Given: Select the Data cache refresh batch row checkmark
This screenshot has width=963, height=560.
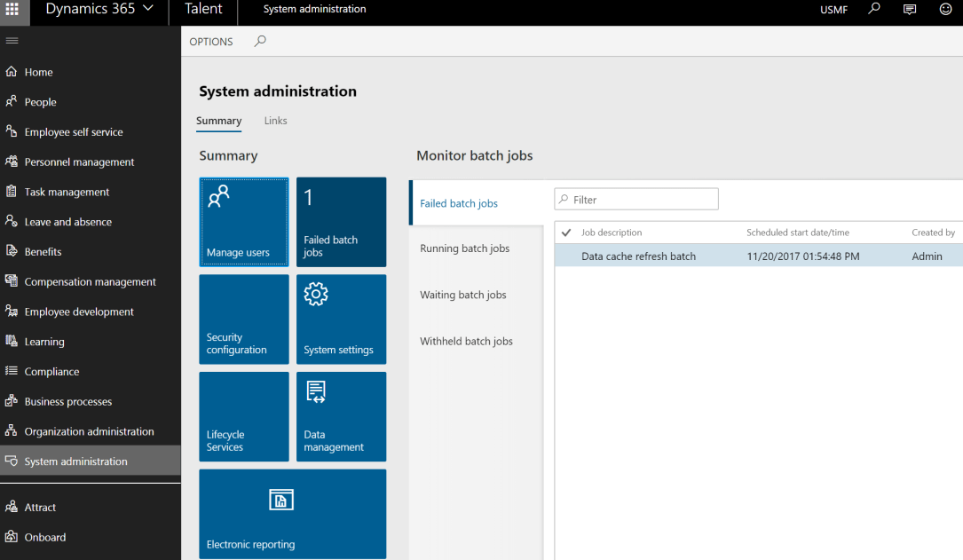Looking at the screenshot, I should [565, 256].
